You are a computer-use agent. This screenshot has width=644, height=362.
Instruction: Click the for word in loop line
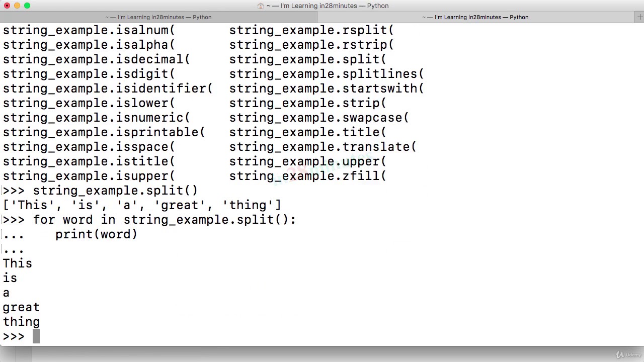pos(164,220)
